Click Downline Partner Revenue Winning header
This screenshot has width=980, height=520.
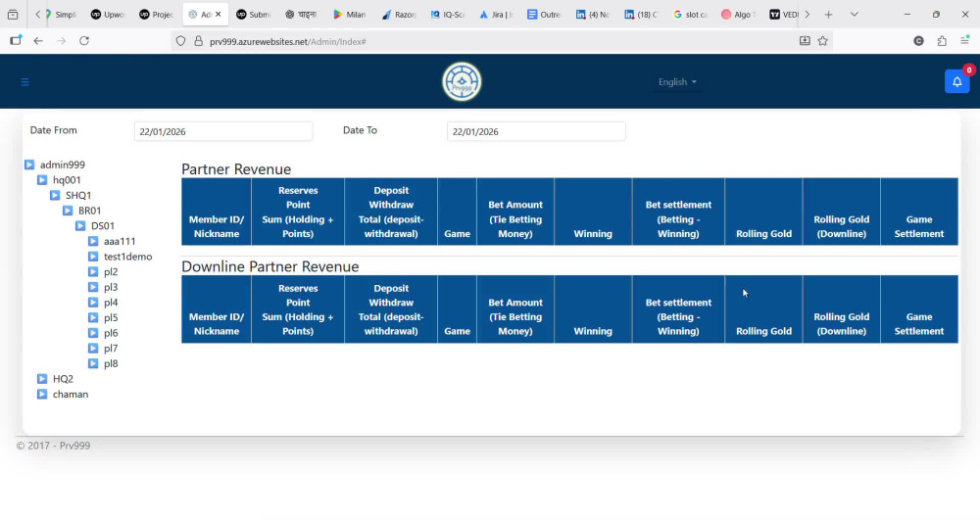pos(593,309)
